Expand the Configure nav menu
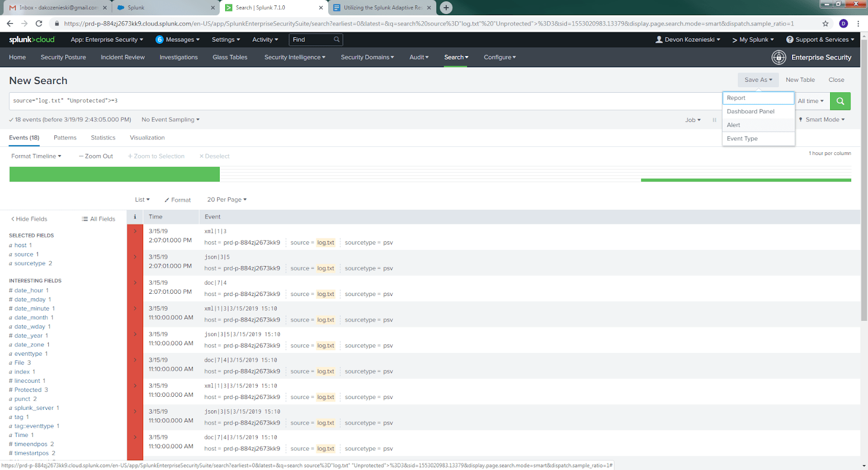The height and width of the screenshot is (470, 868). point(500,57)
